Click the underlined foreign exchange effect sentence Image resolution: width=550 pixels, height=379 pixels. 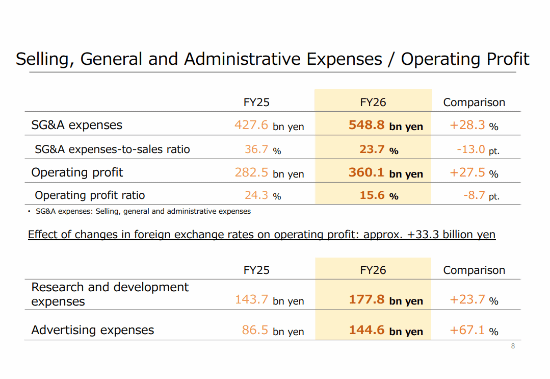(262, 234)
